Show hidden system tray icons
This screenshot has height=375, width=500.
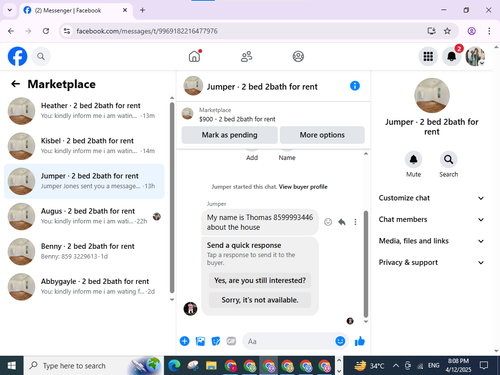396,366
